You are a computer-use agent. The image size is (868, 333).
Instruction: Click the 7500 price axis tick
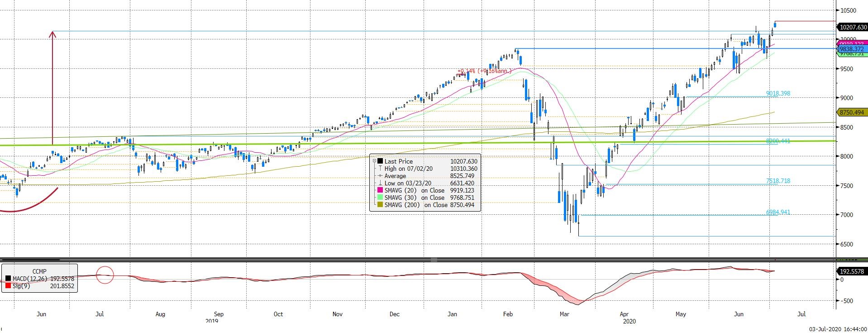pyautogui.click(x=847, y=186)
